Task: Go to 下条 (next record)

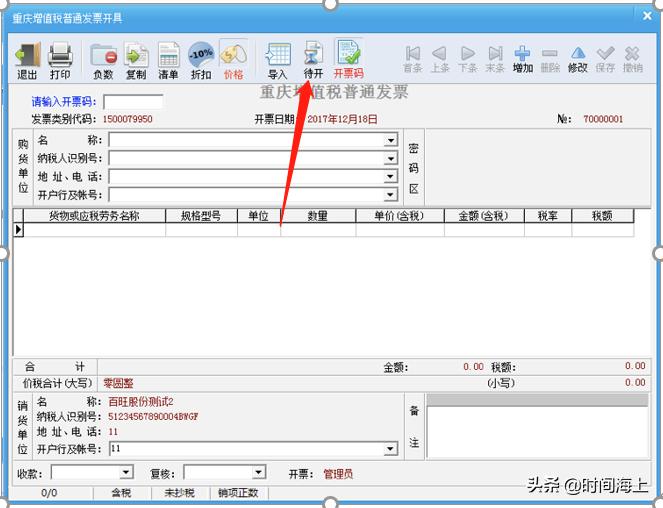Action: (468, 59)
